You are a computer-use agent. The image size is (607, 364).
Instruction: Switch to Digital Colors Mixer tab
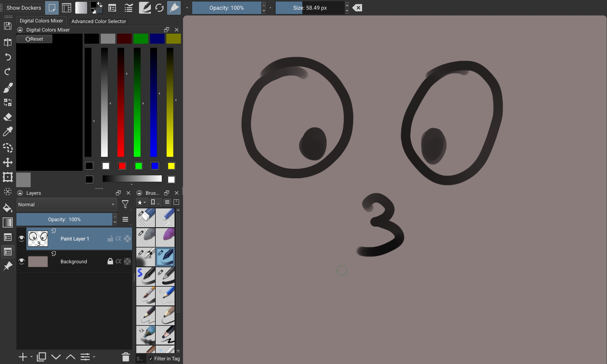pyautogui.click(x=41, y=21)
